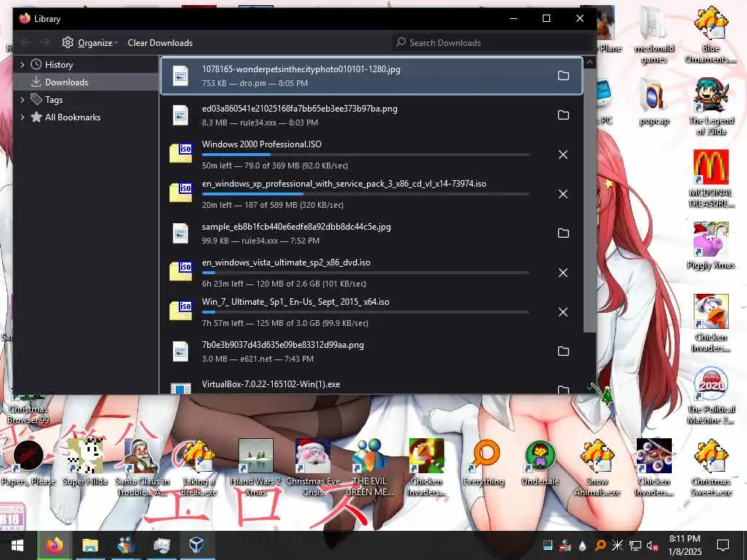Cancel the windows_xp_professional iso download
This screenshot has width=747, height=560.
tap(563, 194)
